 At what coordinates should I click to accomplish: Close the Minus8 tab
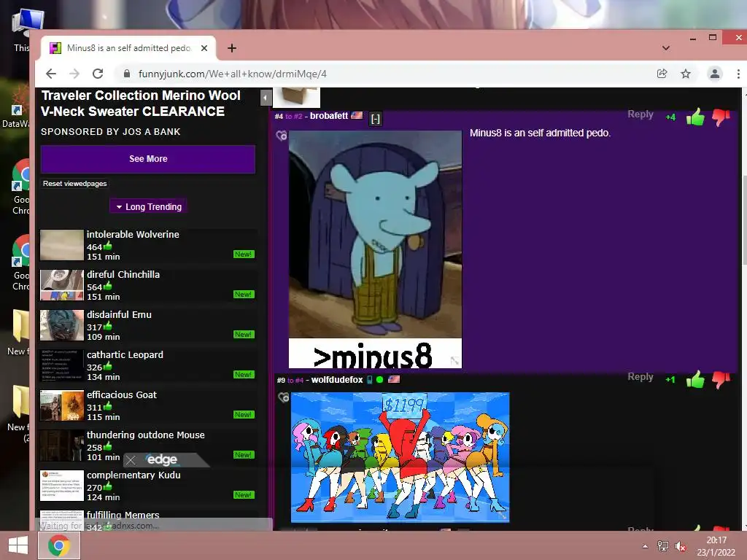coord(204,48)
